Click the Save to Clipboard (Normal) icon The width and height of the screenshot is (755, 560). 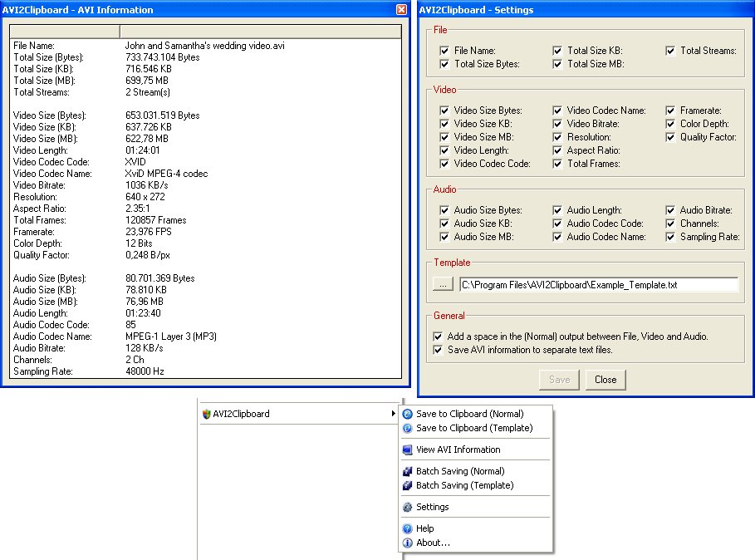click(x=407, y=414)
